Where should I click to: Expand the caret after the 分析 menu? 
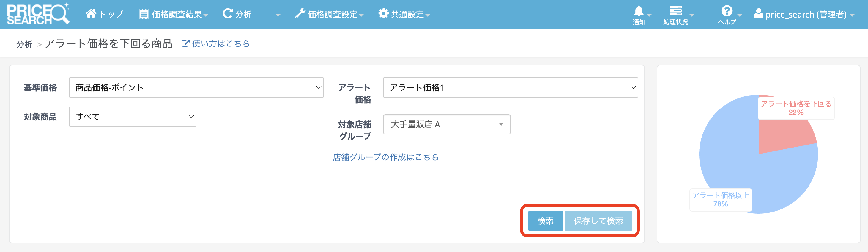pos(278,15)
